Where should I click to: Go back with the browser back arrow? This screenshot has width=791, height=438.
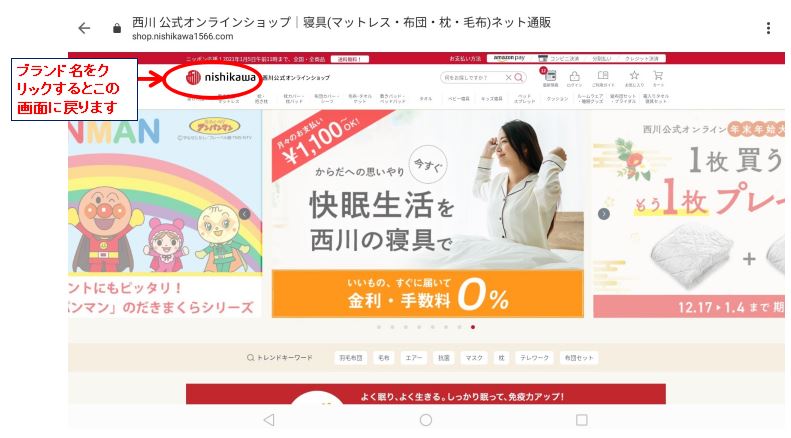coord(84,28)
